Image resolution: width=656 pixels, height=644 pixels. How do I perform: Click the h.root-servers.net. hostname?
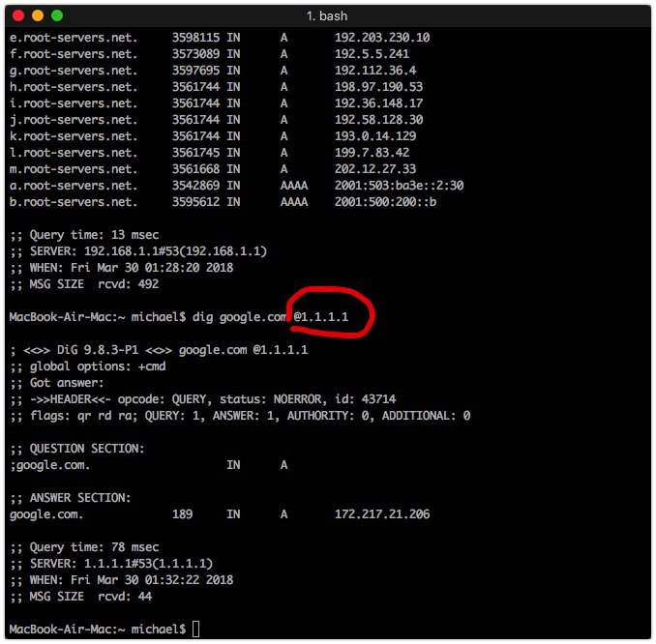[x=74, y=87]
